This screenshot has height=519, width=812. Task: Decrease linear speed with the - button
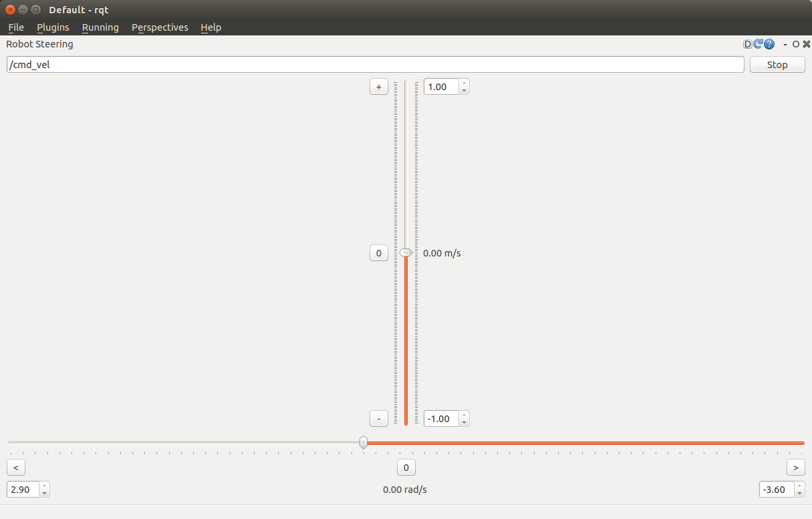tap(379, 419)
